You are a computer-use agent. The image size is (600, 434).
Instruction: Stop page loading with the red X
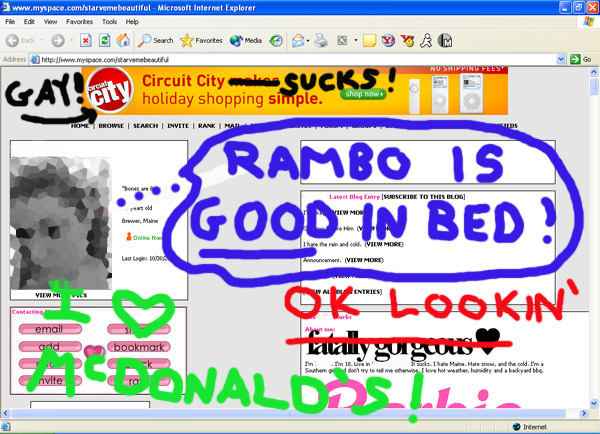86,40
